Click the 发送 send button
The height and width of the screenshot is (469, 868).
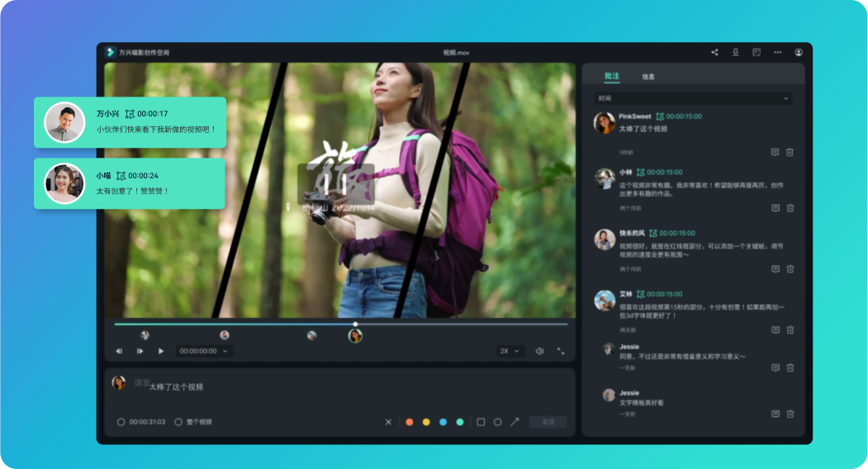(548, 422)
